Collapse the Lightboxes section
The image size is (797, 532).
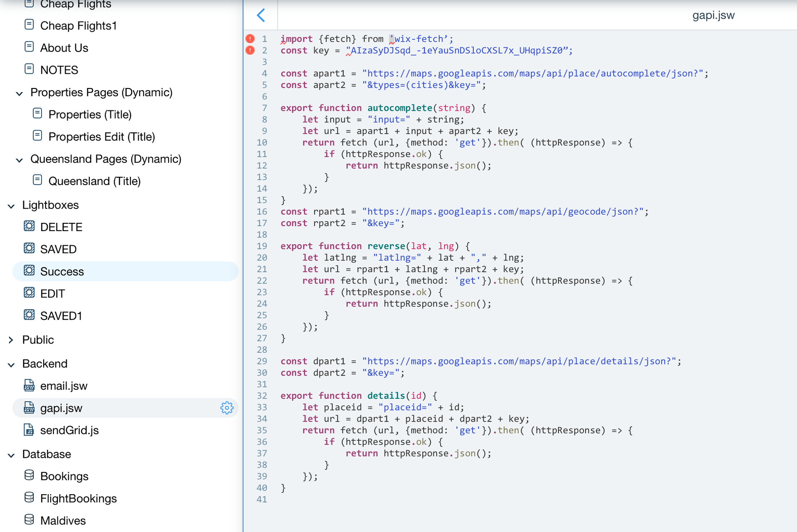coord(11,205)
